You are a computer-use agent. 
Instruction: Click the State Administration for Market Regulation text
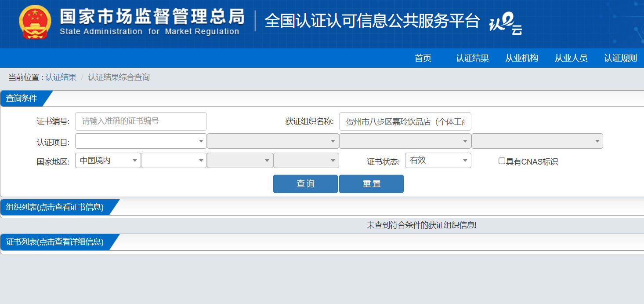pos(149,32)
